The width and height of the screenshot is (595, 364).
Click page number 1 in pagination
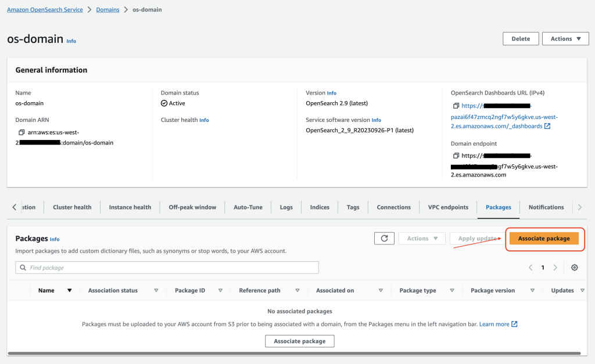click(543, 268)
